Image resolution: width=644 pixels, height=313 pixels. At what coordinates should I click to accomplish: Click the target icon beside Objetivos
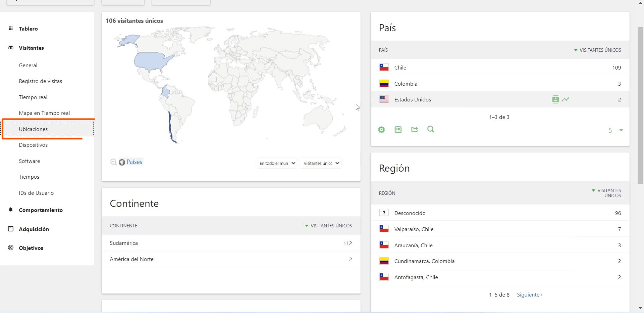pos(11,248)
